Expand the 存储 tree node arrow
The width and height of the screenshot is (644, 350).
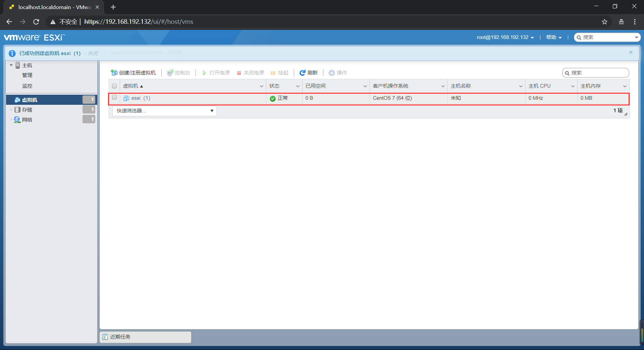(x=11, y=110)
